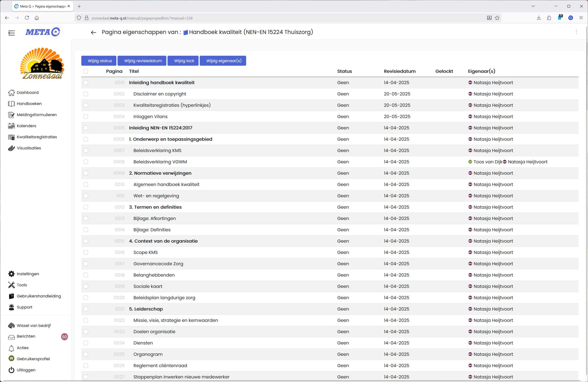Tick the checkbox for page 0008
The image size is (588, 382).
(86, 162)
